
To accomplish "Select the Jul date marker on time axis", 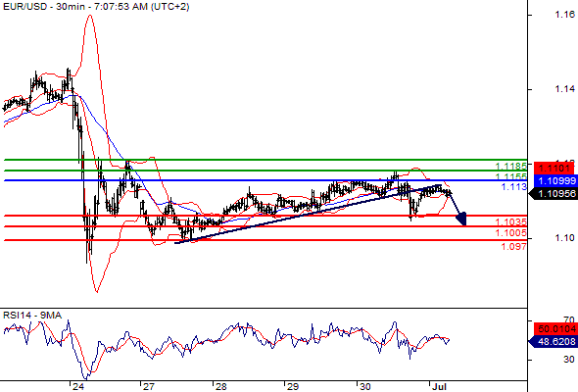I will coord(439,386).
